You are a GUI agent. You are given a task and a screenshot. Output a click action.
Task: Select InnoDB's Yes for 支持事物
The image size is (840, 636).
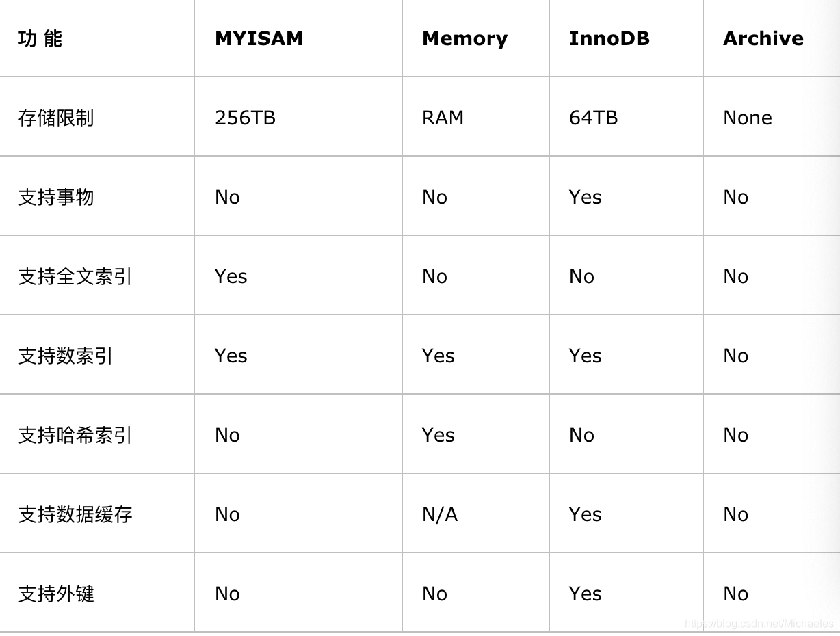(586, 197)
